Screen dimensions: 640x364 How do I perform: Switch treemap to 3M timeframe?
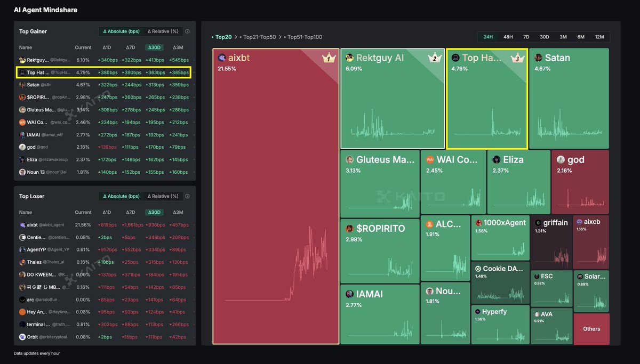pos(563,37)
